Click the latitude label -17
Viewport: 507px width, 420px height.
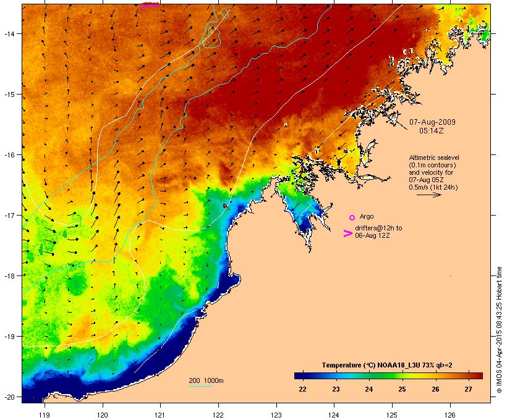pyautogui.click(x=9, y=215)
